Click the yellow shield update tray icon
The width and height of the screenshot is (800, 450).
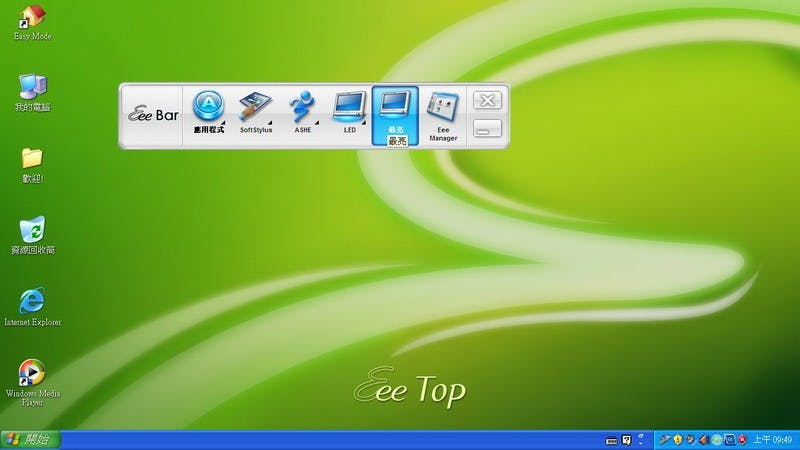pos(678,439)
